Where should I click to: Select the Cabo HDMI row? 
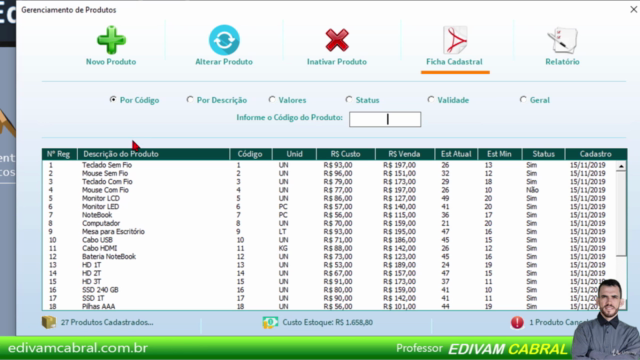(329, 248)
